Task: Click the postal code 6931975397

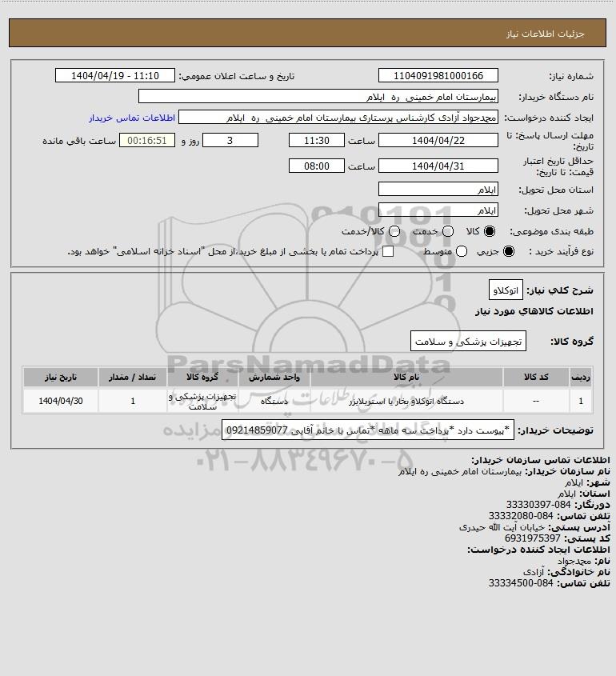Action: [x=532, y=538]
